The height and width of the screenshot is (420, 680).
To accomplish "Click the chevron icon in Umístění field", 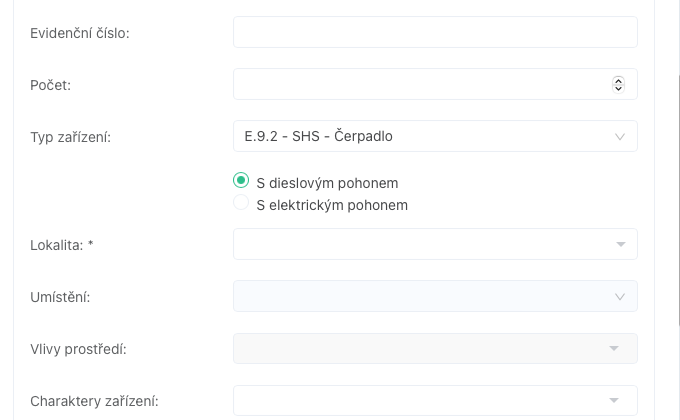I will coord(620,296).
